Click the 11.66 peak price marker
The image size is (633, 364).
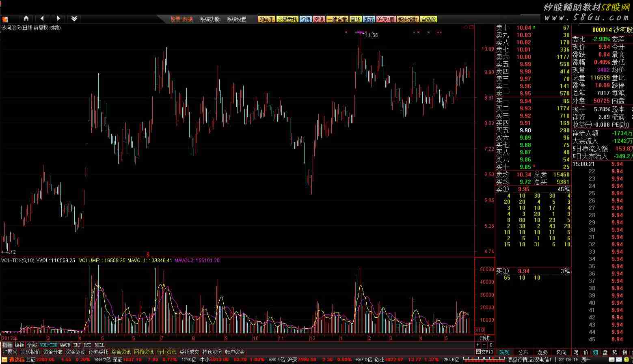[x=371, y=35]
